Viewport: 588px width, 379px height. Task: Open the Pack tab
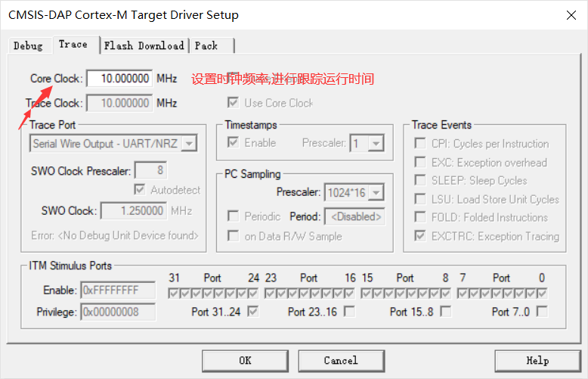[206, 46]
